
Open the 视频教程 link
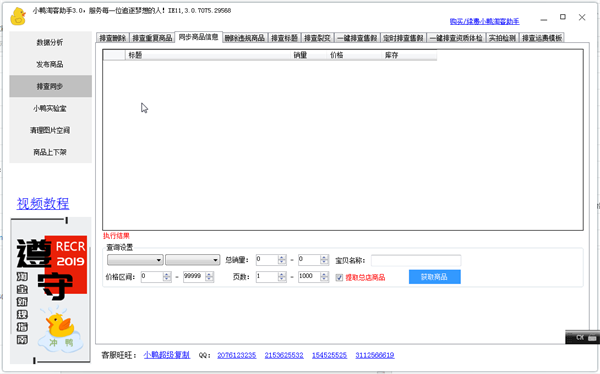tap(43, 203)
